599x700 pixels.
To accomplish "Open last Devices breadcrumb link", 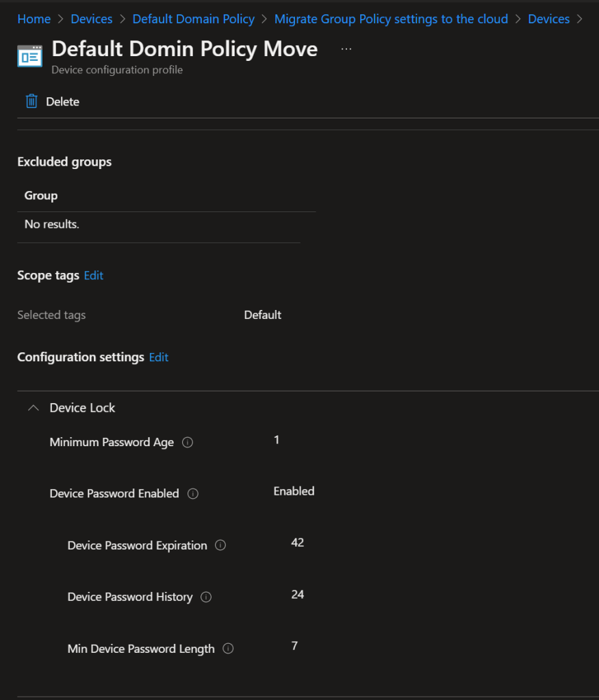I will point(548,19).
